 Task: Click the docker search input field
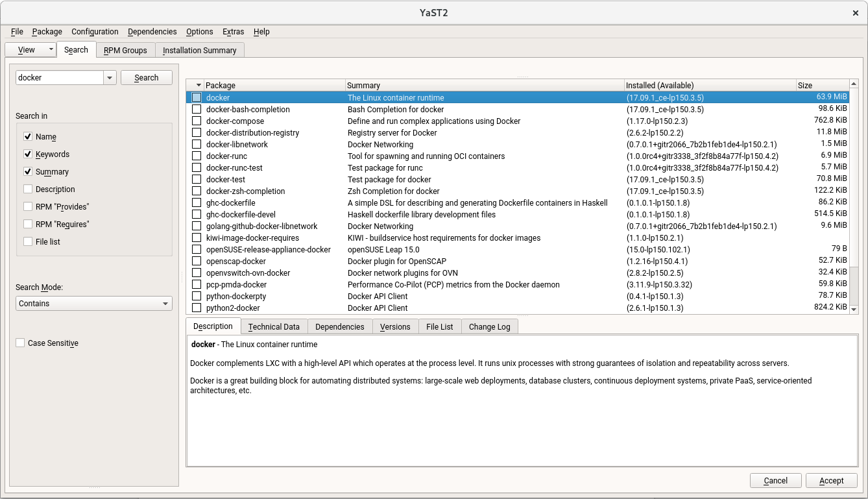point(60,77)
